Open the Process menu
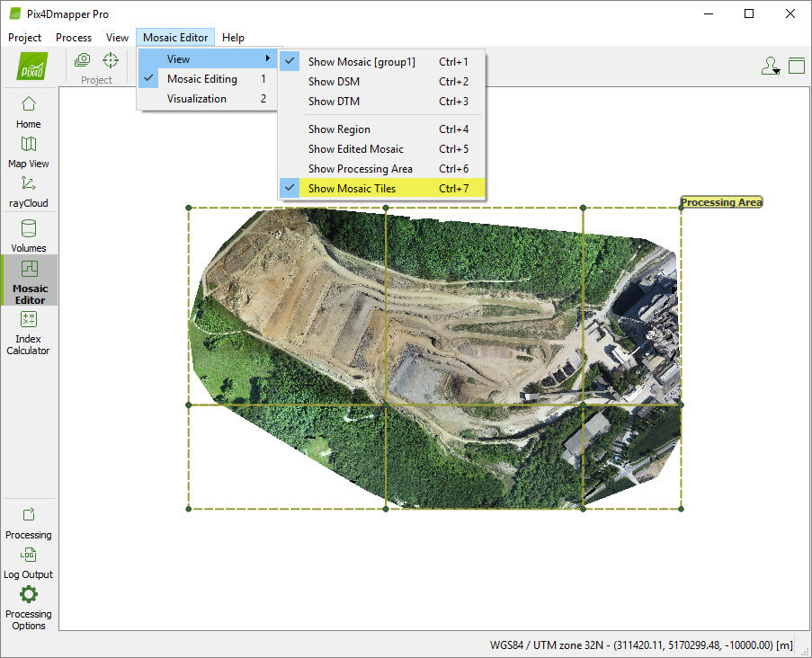 pyautogui.click(x=74, y=38)
